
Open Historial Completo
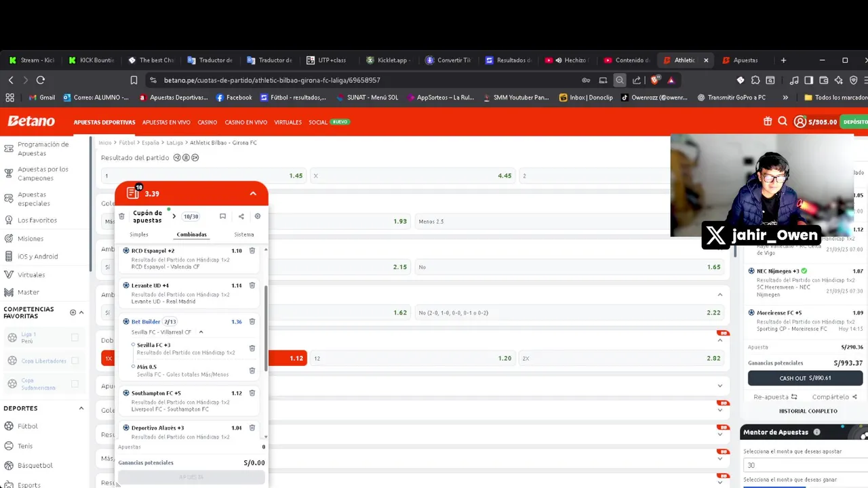pos(808,411)
